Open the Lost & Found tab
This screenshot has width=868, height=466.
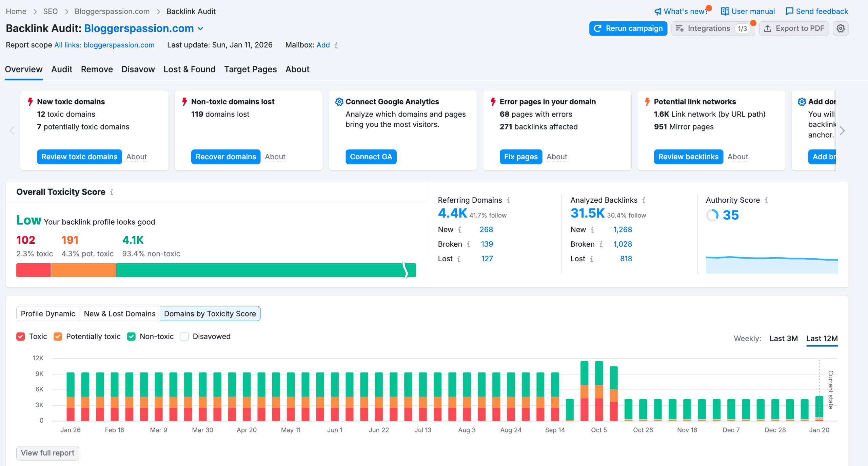[x=189, y=69]
